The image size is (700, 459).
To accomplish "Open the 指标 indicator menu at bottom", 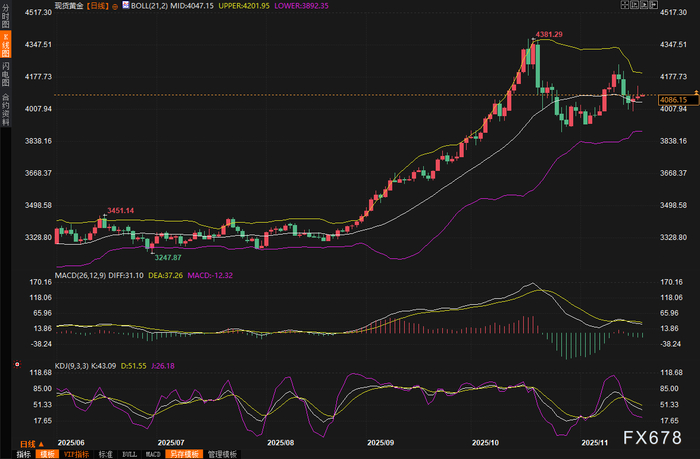I will pyautogui.click(x=23, y=454).
